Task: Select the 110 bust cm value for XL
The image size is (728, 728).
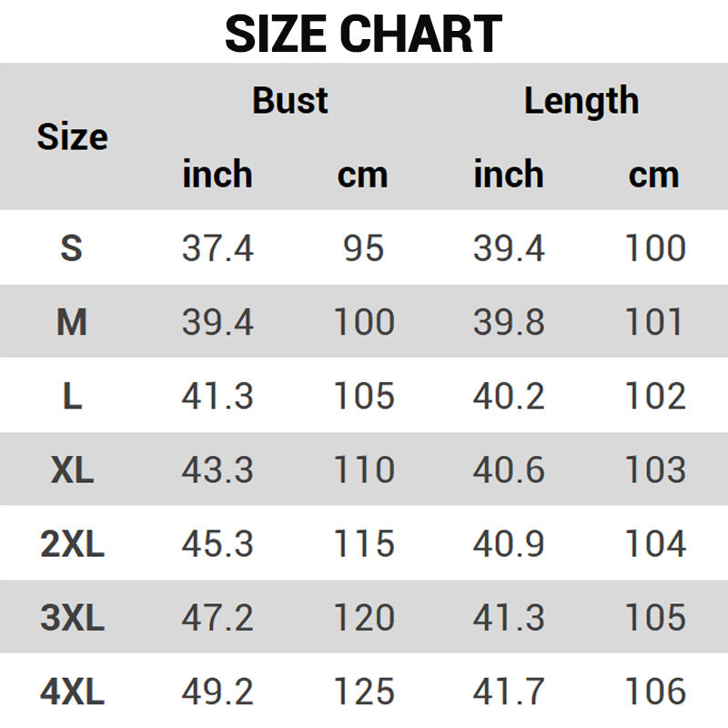Action: tap(363, 470)
